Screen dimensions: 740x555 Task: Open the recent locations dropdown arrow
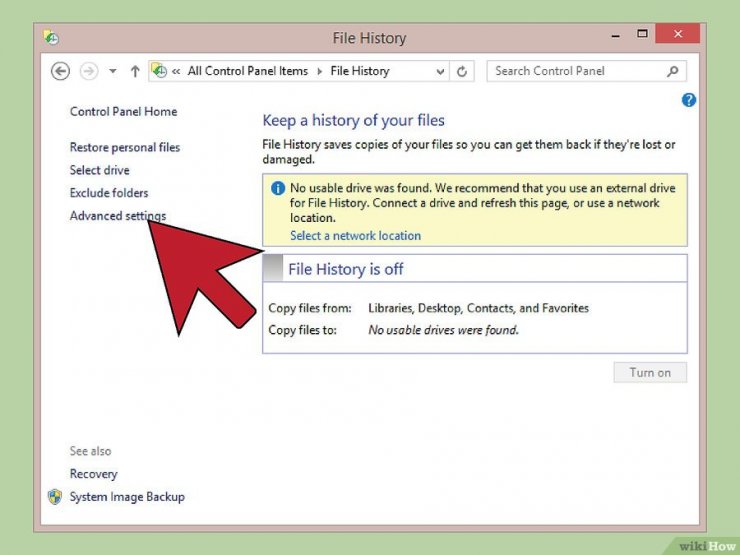(x=113, y=71)
